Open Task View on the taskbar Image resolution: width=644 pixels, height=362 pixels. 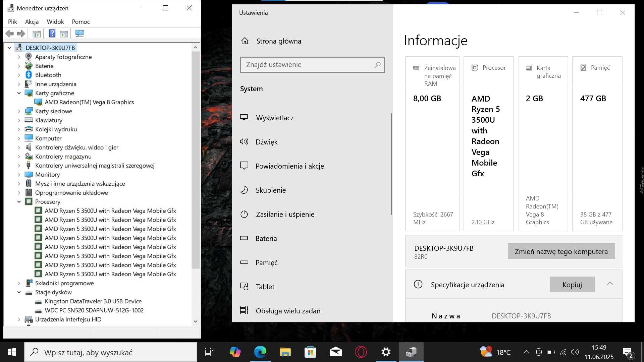209,352
